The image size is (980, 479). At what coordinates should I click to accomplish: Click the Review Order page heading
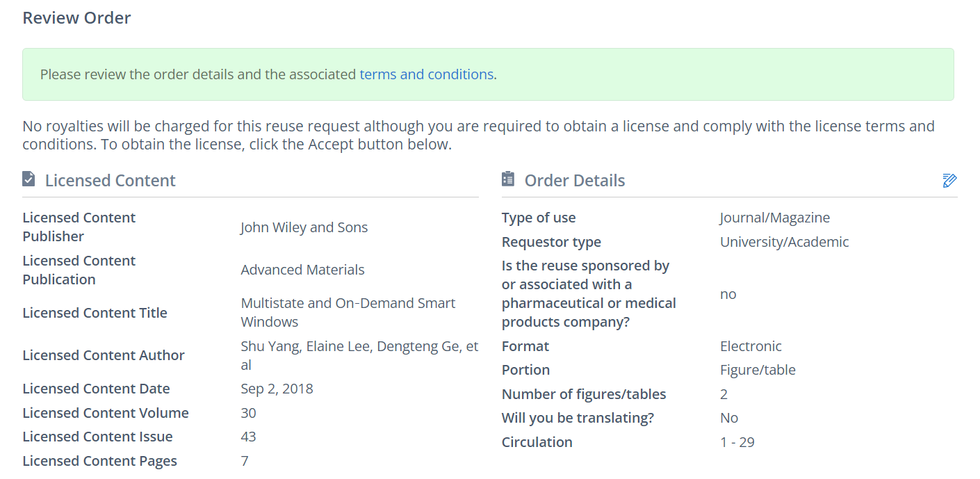click(x=76, y=18)
